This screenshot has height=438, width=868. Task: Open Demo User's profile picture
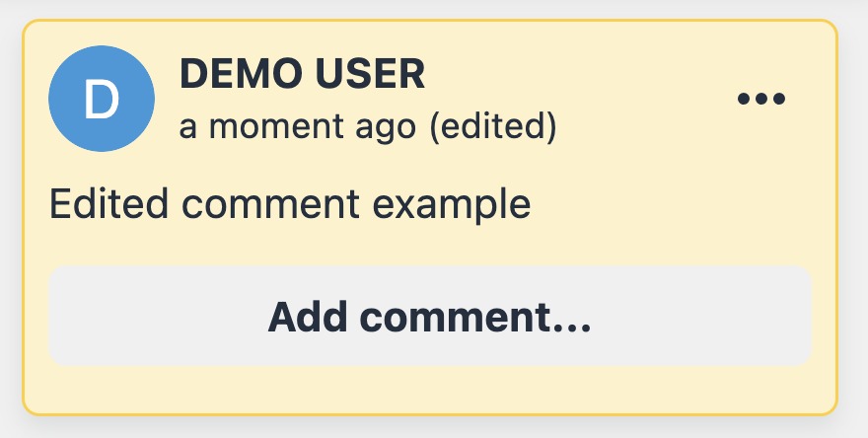(x=102, y=99)
